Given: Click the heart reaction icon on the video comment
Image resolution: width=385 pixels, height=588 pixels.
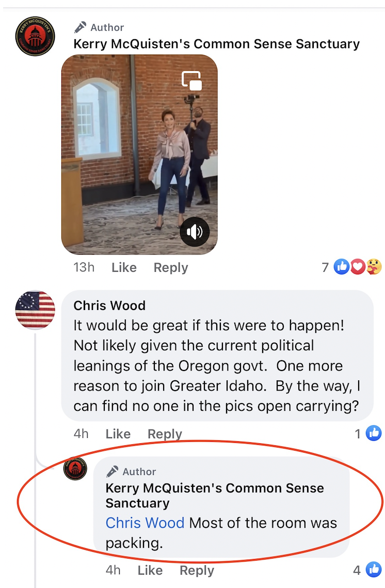Looking at the screenshot, I should 358,267.
